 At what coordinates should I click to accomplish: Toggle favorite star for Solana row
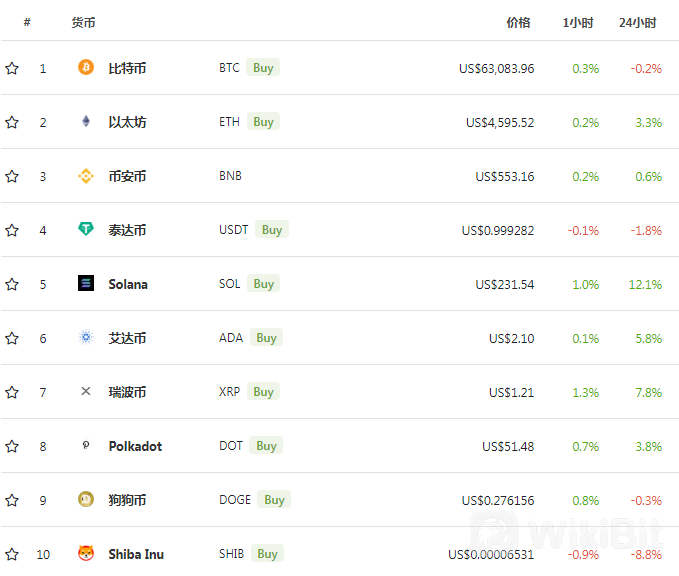click(12, 284)
